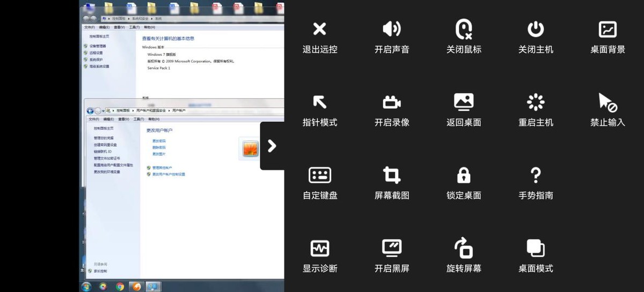The width and height of the screenshot is (644, 292).
Task: Open the orange app on taskbar
Action: tap(137, 287)
